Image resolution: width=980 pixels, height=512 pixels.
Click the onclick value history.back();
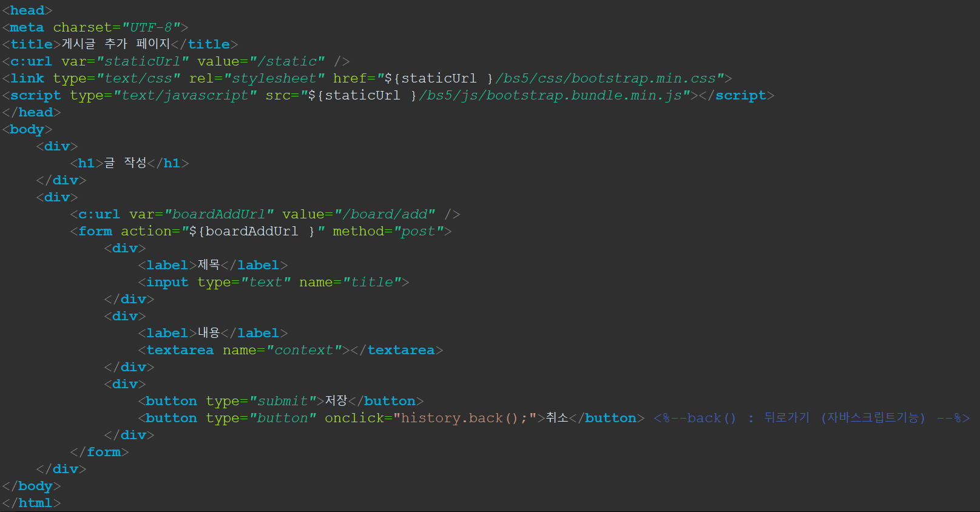pos(464,418)
